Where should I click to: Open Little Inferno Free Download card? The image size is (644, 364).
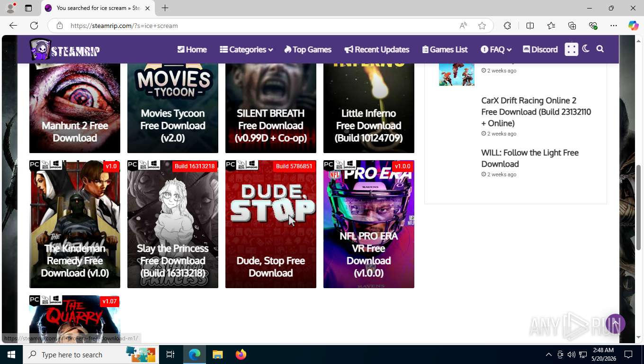pos(369,108)
